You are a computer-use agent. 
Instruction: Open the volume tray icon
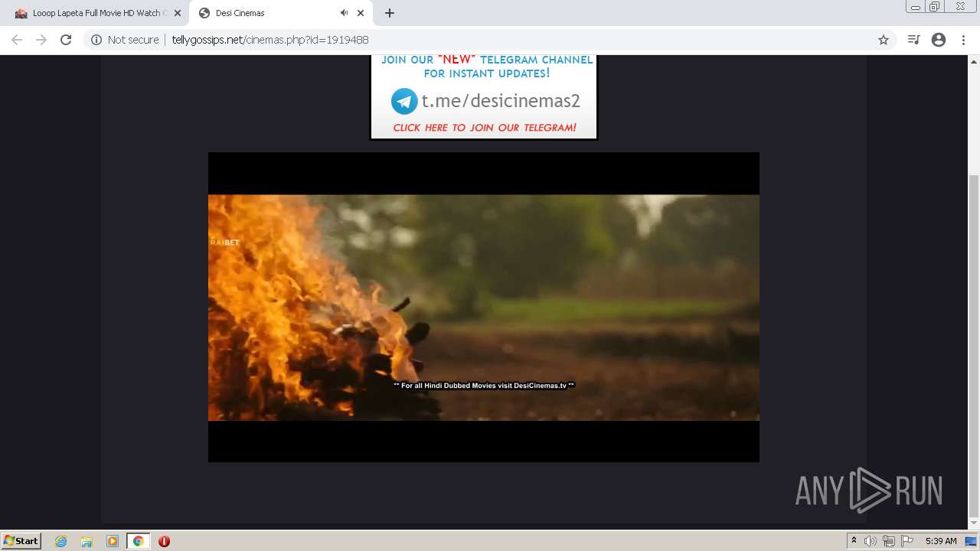tap(871, 541)
